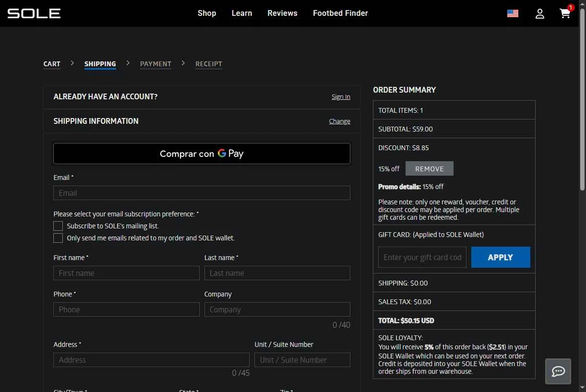The width and height of the screenshot is (586, 392).
Task: Focus the Phone field
Action: [126, 309]
